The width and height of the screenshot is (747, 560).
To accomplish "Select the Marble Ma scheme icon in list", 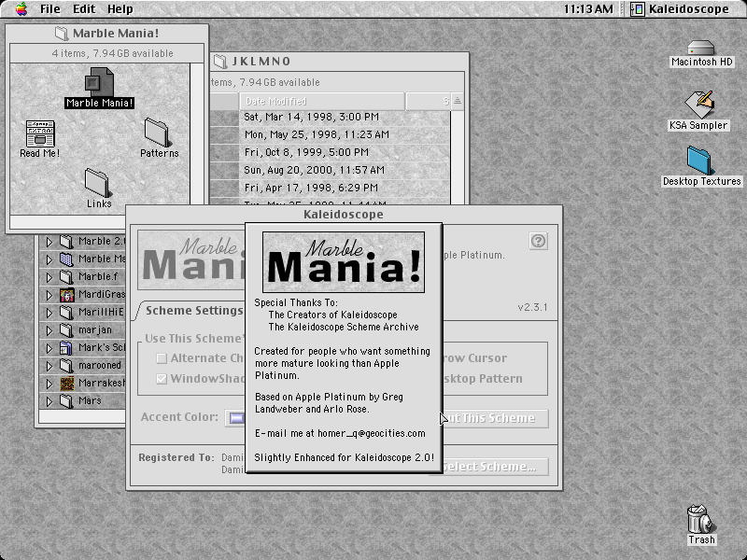I will [x=66, y=259].
